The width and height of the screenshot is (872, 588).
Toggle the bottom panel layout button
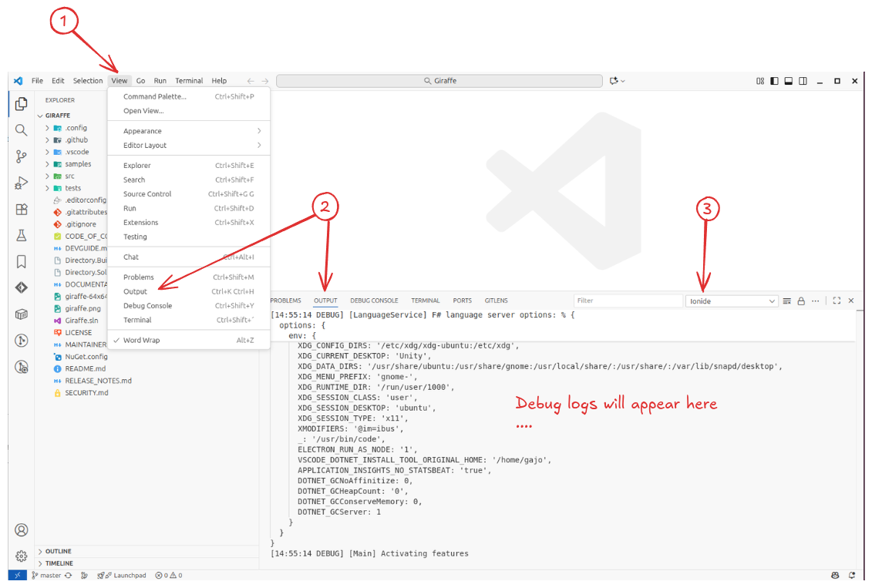point(788,81)
